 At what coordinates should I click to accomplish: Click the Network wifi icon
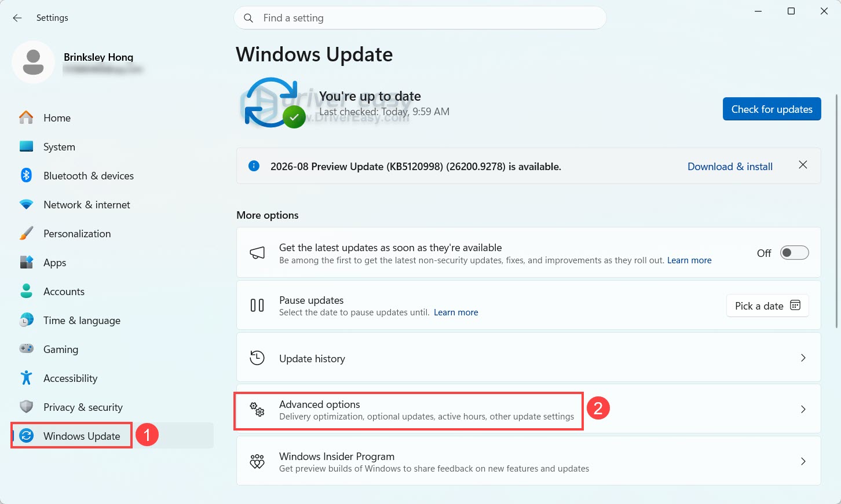[26, 204]
